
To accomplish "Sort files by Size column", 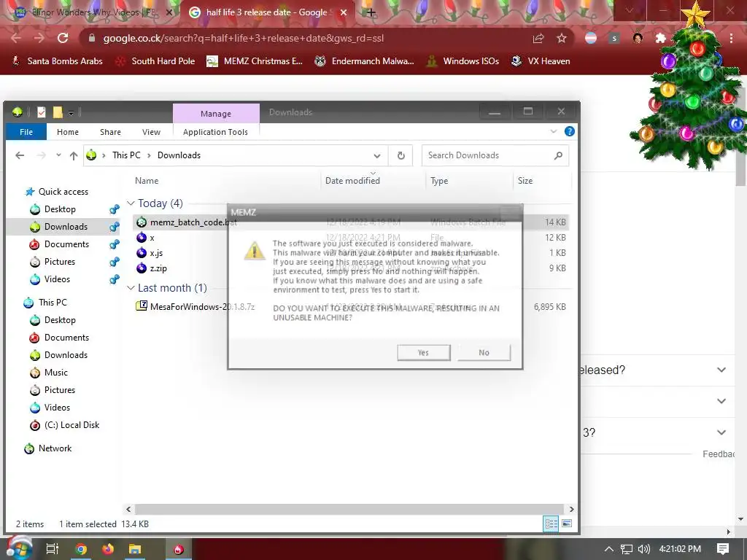I will [x=525, y=181].
